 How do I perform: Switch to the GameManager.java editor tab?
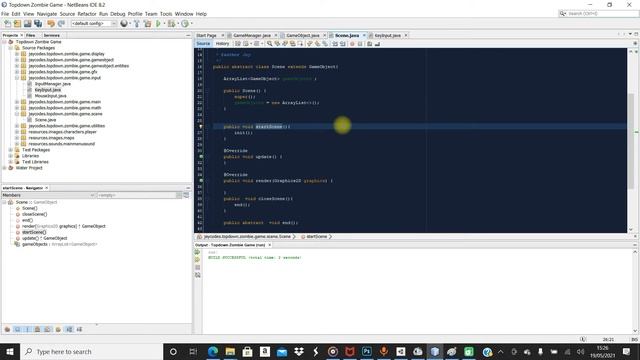pos(252,36)
